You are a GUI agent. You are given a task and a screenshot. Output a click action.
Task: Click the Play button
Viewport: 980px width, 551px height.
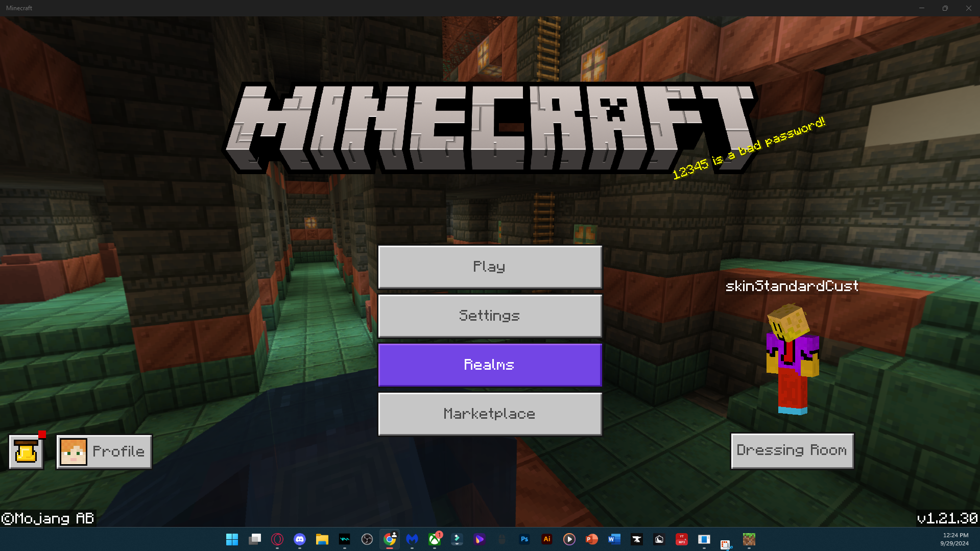[490, 267]
